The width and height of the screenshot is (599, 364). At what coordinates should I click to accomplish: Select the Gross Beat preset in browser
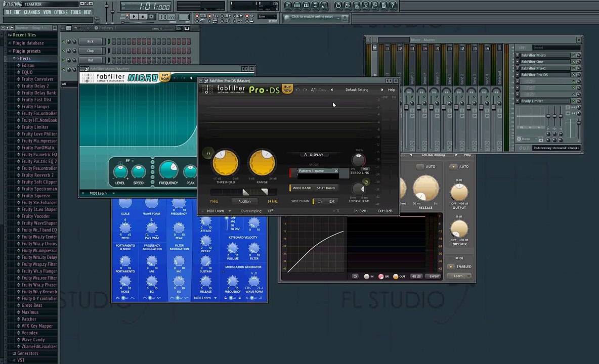pyautogui.click(x=32, y=305)
